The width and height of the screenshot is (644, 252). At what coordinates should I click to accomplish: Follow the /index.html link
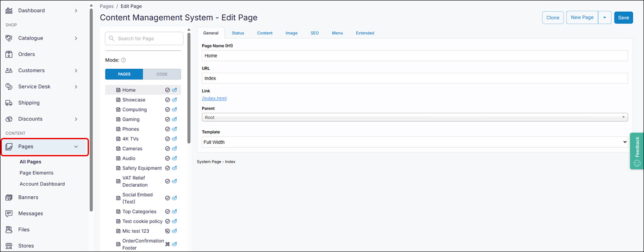tap(214, 98)
